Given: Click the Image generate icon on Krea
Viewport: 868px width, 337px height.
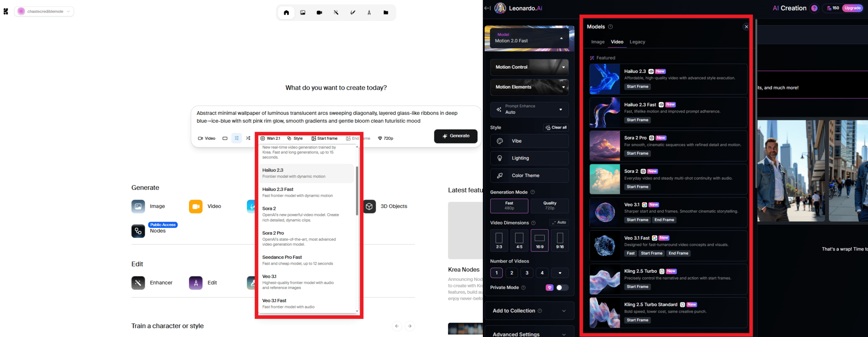Looking at the screenshot, I should pos(138,206).
